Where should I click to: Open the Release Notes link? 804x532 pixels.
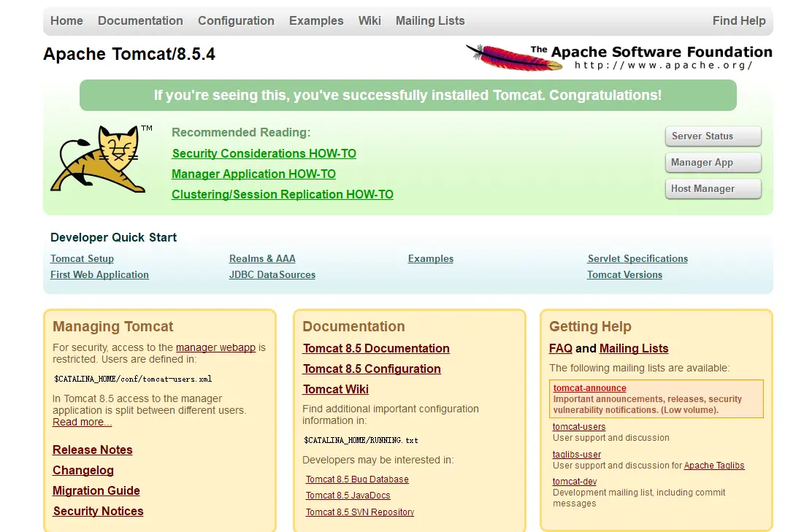(x=93, y=450)
